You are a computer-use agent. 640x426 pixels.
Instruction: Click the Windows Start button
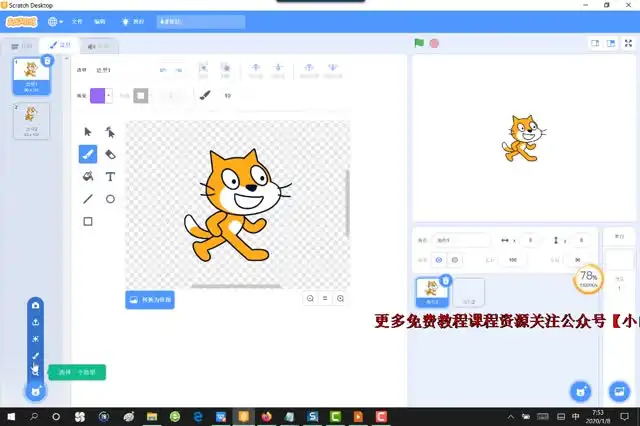pyautogui.click(x=11, y=417)
